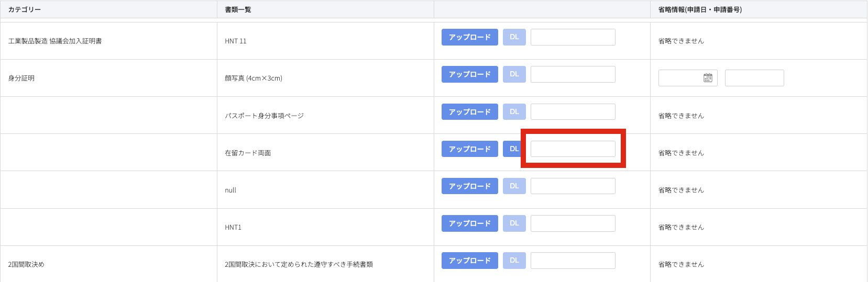
Task: Focus the file field in パスポート身分事項ページ row
Action: pyautogui.click(x=573, y=112)
